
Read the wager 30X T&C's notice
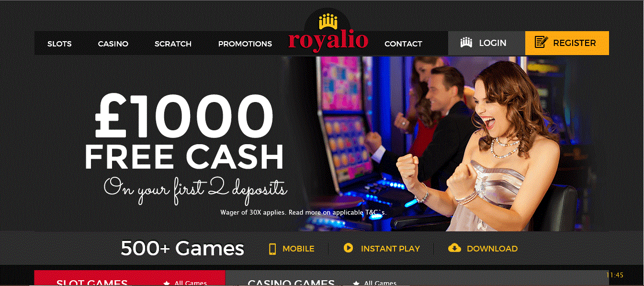[303, 212]
